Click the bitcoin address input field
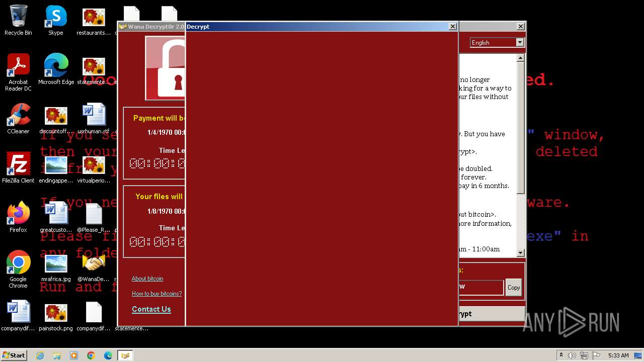 coord(481,287)
